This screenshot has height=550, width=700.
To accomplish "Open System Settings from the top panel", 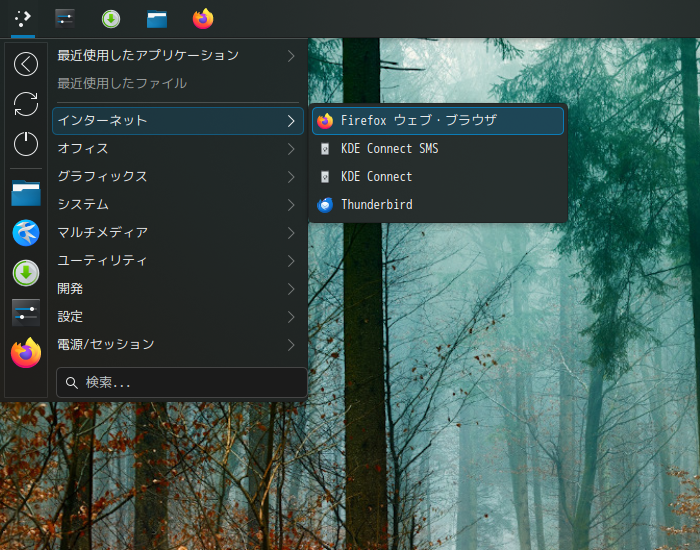I will [x=65, y=19].
